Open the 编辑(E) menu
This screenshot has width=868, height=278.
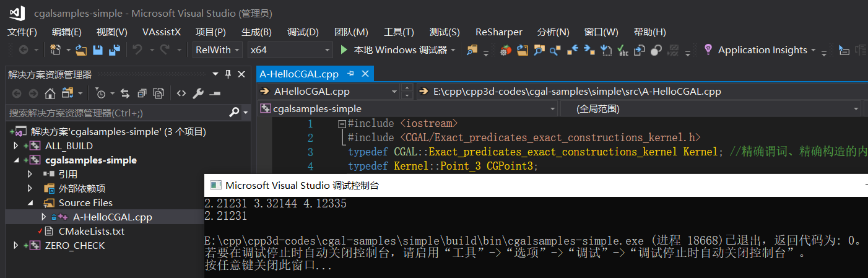click(67, 32)
